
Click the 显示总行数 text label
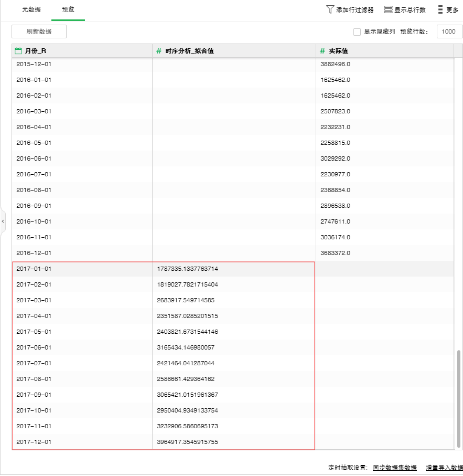(x=410, y=9)
